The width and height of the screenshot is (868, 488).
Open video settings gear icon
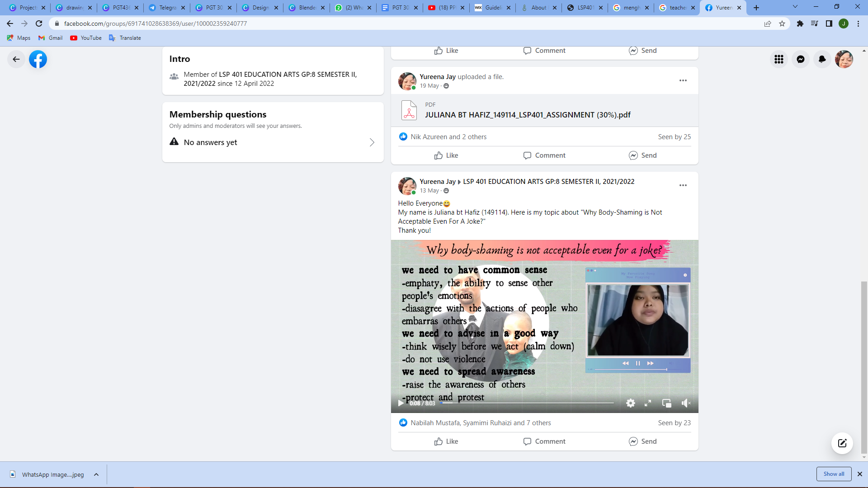pyautogui.click(x=631, y=403)
